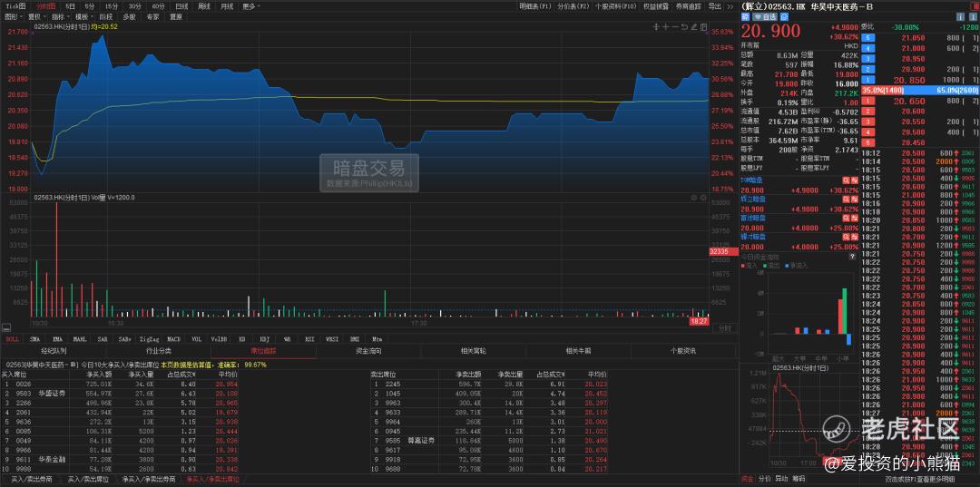Select the BOLL indicator tab

13,339
